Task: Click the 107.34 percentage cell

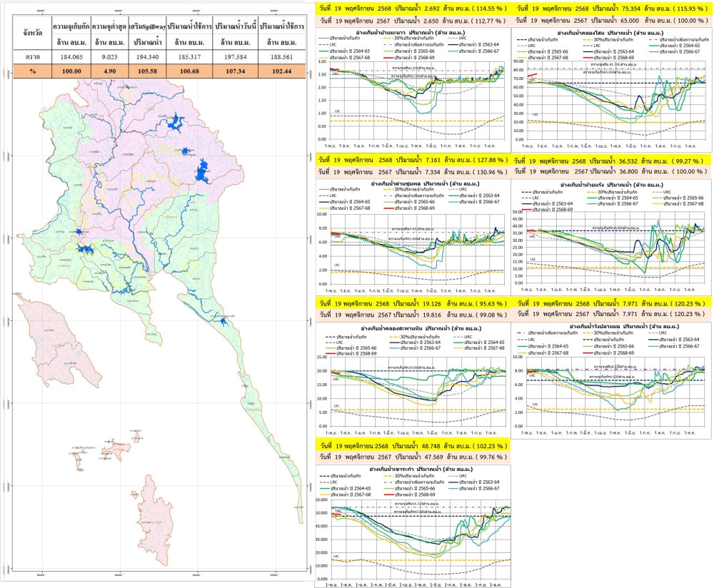Action: pyautogui.click(x=235, y=72)
